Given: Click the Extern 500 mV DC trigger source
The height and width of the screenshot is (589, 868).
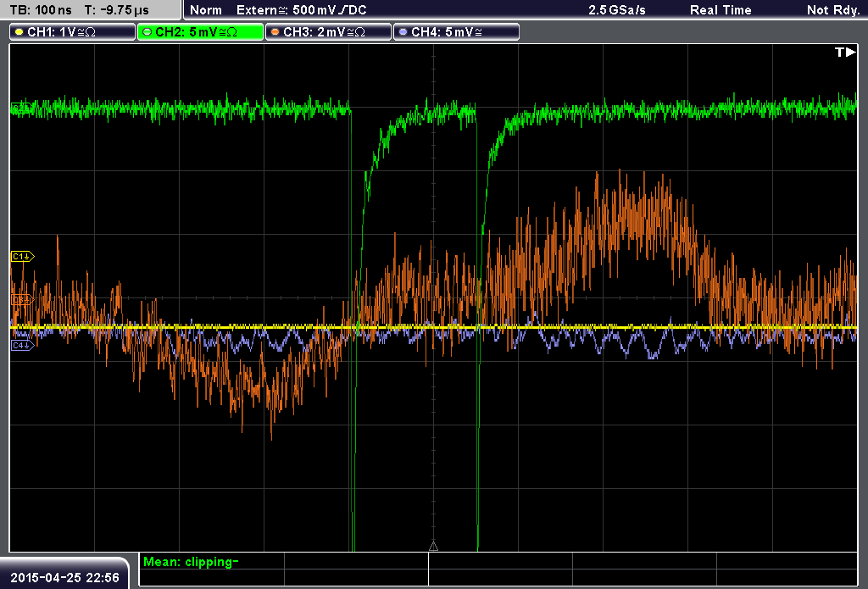Looking at the screenshot, I should tap(301, 10).
